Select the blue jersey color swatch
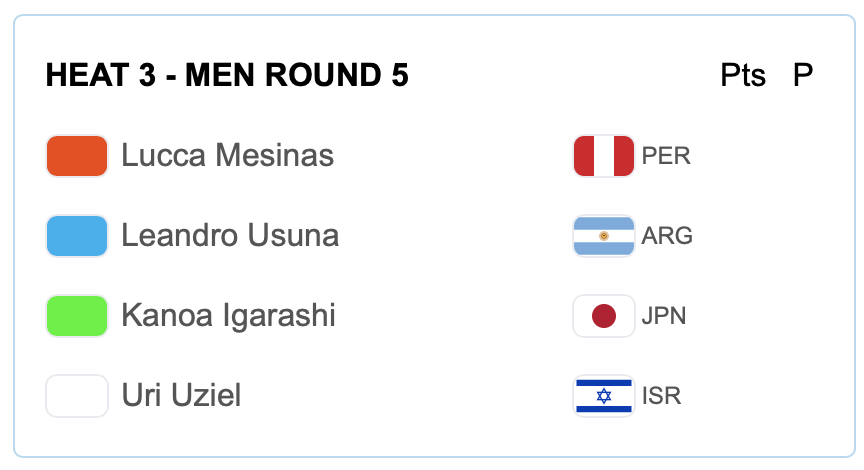Screen dimensions: 864x470 point(77,236)
